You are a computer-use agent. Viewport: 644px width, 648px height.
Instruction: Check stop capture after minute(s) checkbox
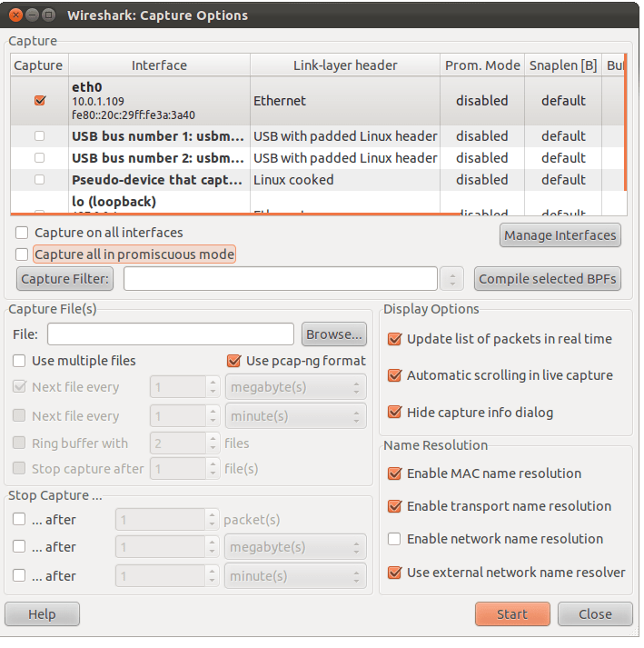coord(19,575)
